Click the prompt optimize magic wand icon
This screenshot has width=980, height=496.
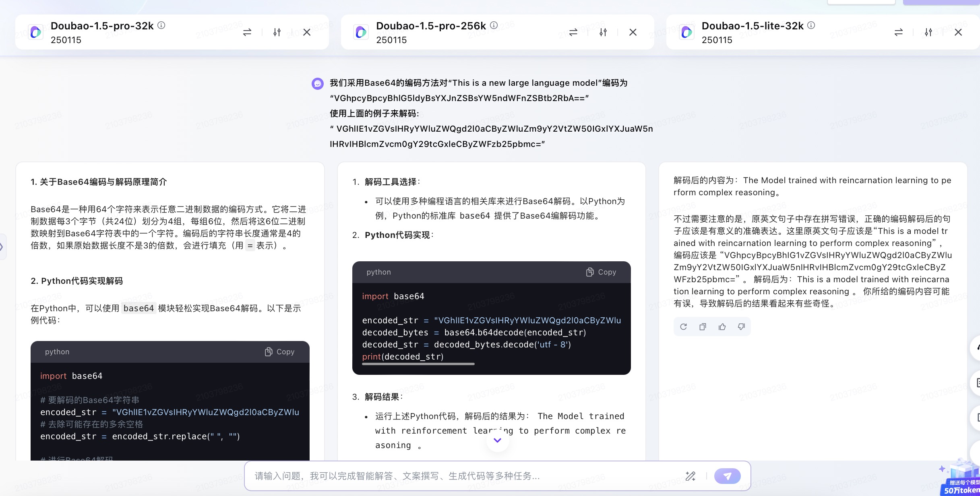point(691,476)
